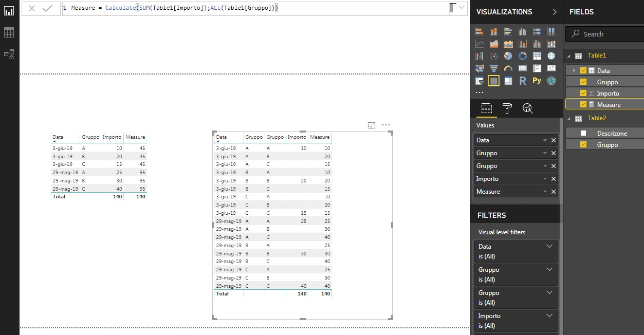The height and width of the screenshot is (335, 644).
Task: Expand the Data filter card
Action: pyautogui.click(x=549, y=246)
